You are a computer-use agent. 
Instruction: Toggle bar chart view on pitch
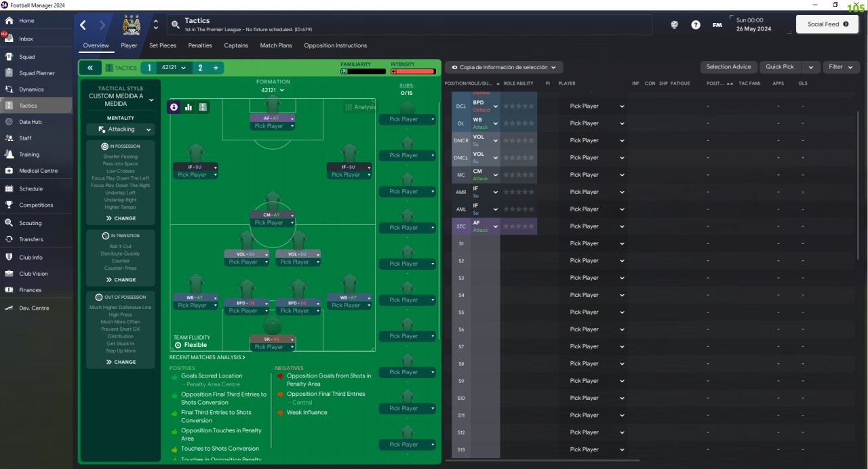189,107
